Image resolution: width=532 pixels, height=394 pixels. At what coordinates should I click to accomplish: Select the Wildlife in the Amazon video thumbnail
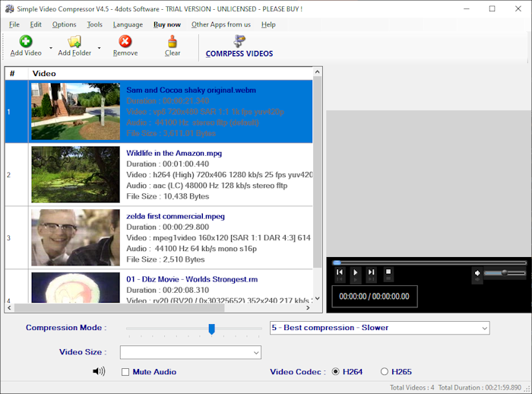(75, 174)
